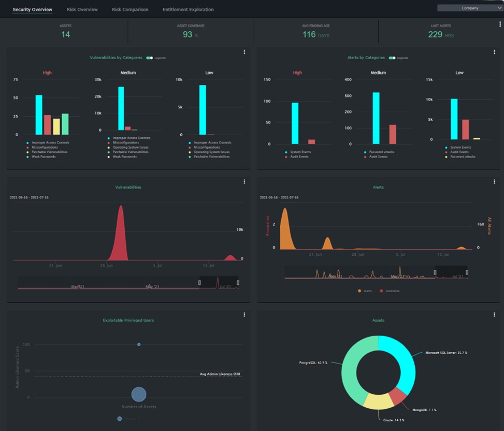
Task: Click the Asset Coverage 93 % value
Action: [x=191, y=34]
